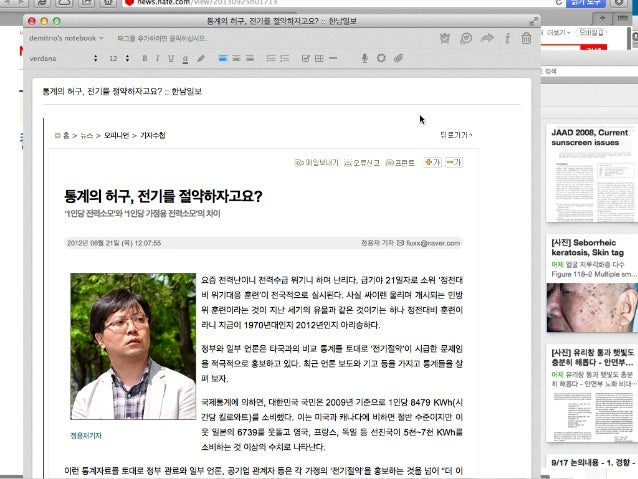Click the 메일보내기 send mail link
Image resolution: width=638 pixels, height=479 pixels.
tap(317, 163)
